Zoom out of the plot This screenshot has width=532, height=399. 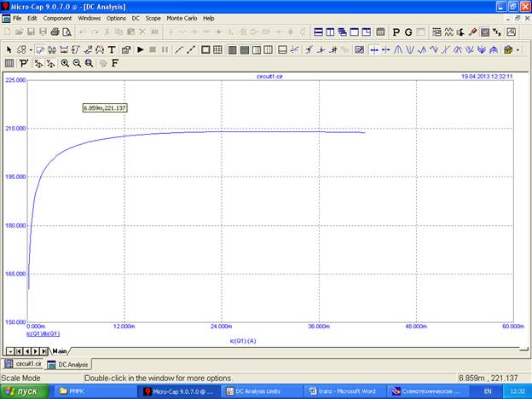(x=77, y=63)
